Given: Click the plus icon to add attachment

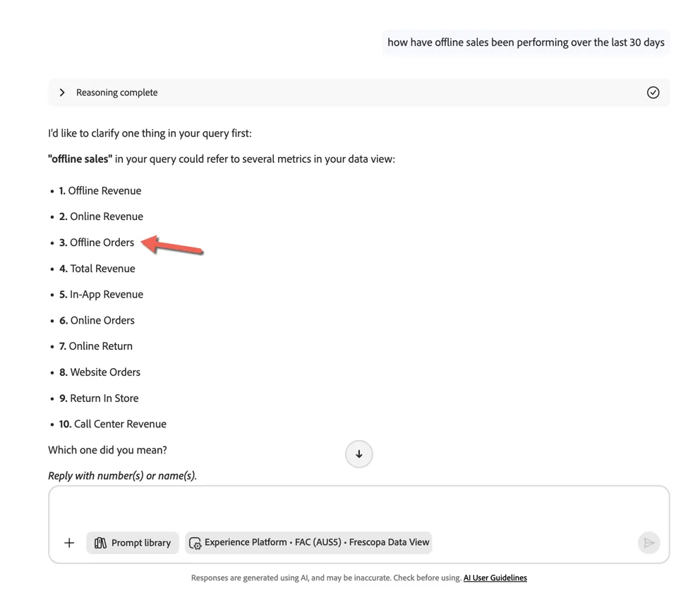Looking at the screenshot, I should (69, 543).
